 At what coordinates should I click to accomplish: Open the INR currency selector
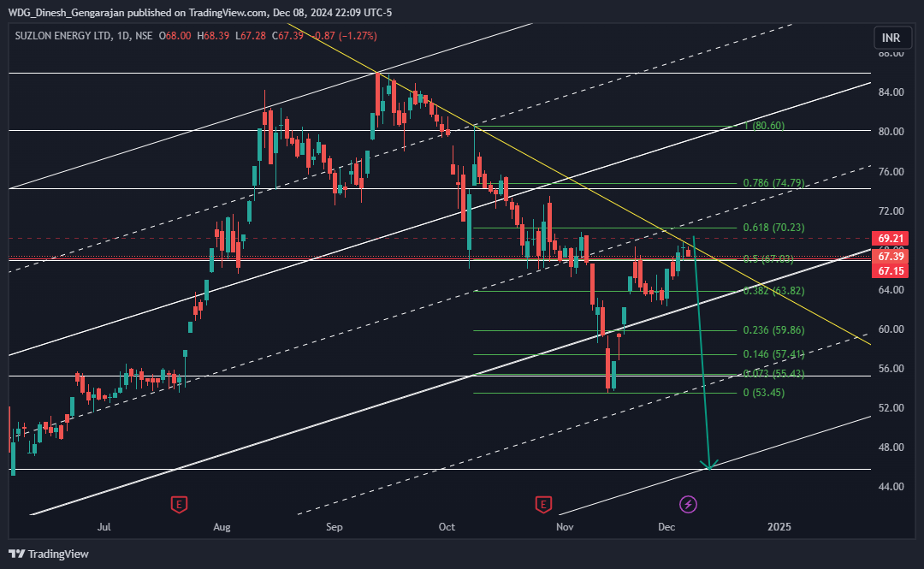(x=891, y=38)
